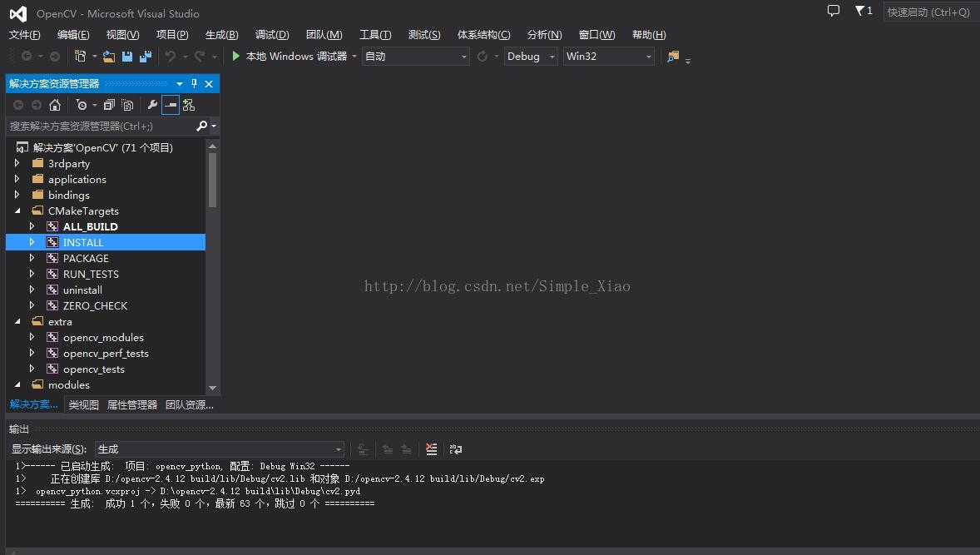The width and height of the screenshot is (980, 555).
Task: Expand the 3rdparty folder
Action: 17,163
